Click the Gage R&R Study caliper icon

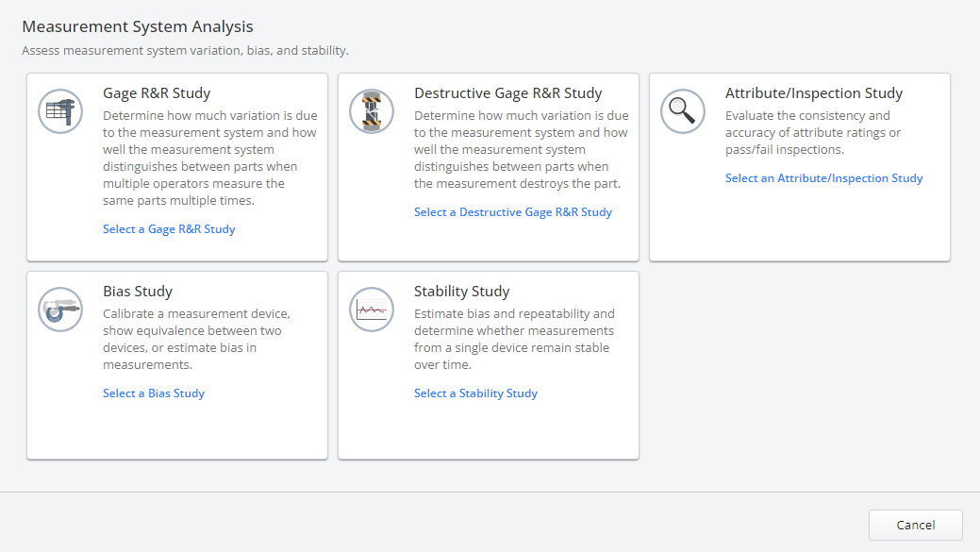coord(59,110)
